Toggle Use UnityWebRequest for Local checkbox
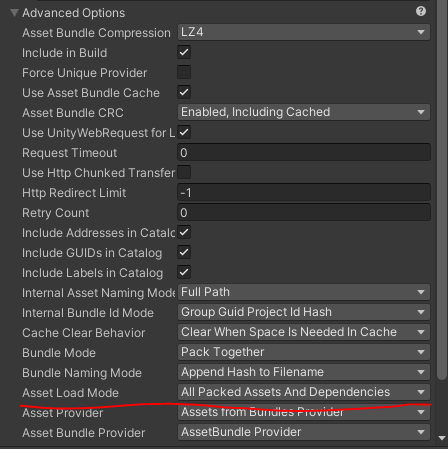 coord(184,132)
